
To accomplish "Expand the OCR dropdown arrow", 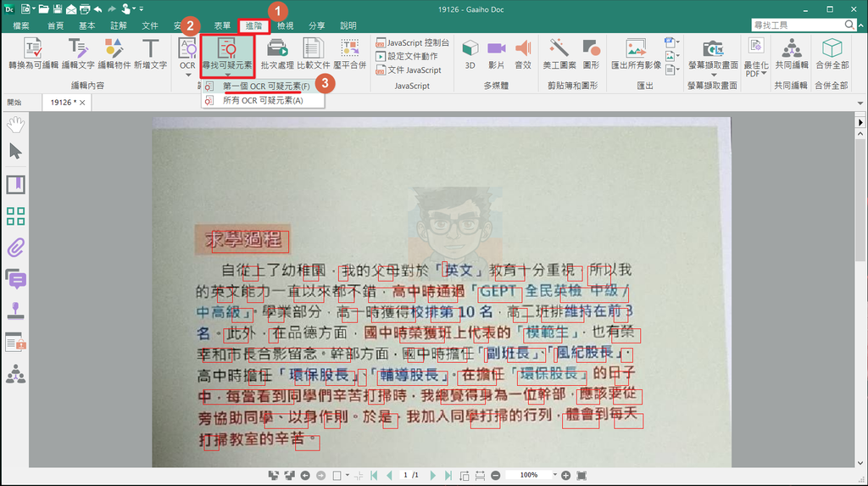I will 187,75.
